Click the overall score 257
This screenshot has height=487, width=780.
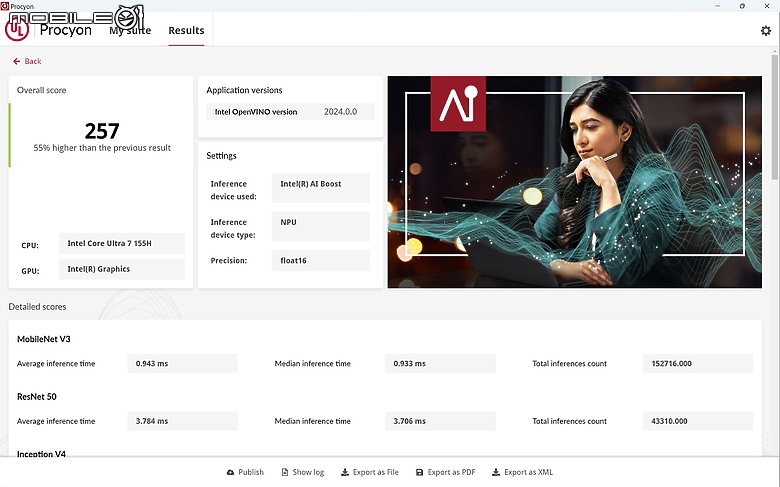[x=102, y=131]
